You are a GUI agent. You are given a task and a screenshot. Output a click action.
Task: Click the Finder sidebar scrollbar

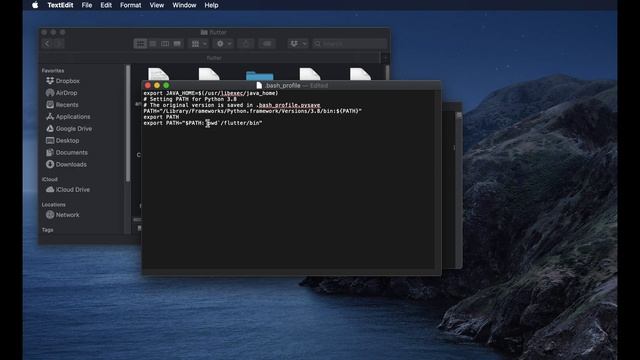(128, 122)
